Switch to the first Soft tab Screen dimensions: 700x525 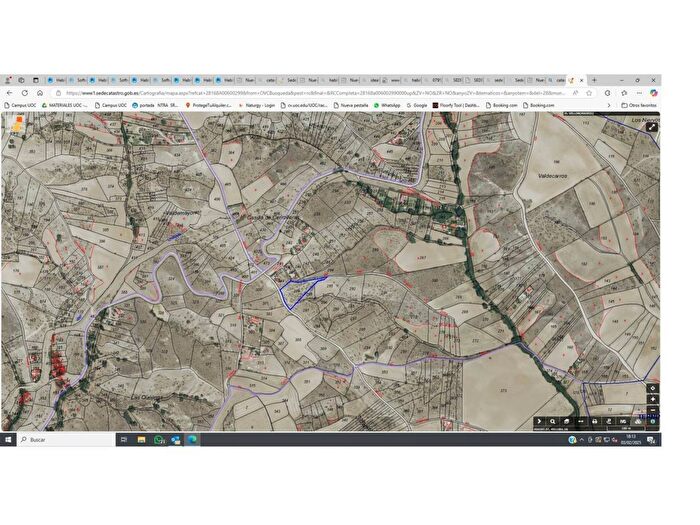pyautogui.click(x=78, y=80)
